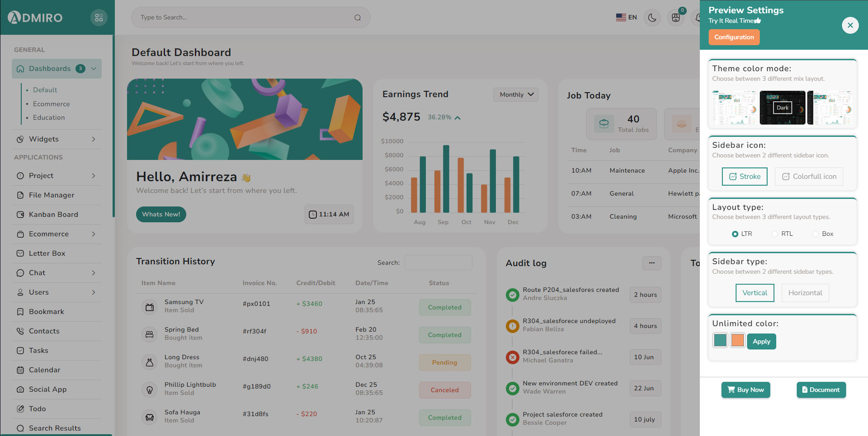
Task: Pick the orange unlimited color swatch
Action: tap(737, 340)
